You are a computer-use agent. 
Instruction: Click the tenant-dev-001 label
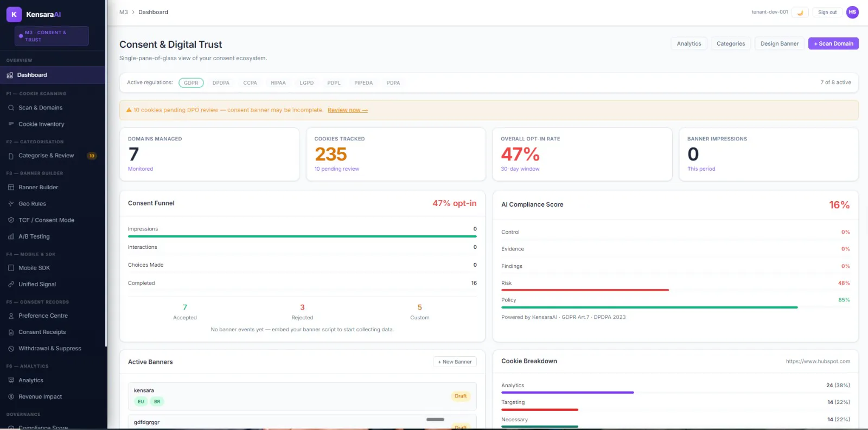pos(770,12)
